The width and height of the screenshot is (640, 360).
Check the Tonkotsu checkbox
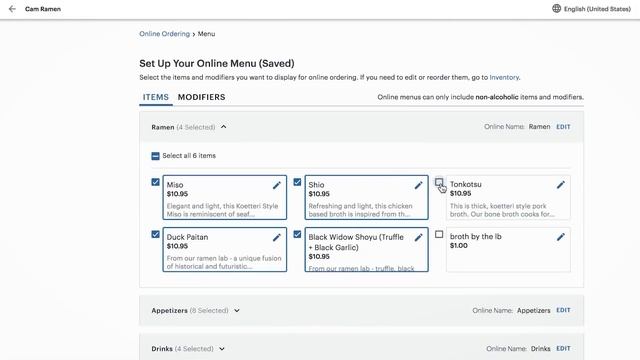pyautogui.click(x=439, y=182)
